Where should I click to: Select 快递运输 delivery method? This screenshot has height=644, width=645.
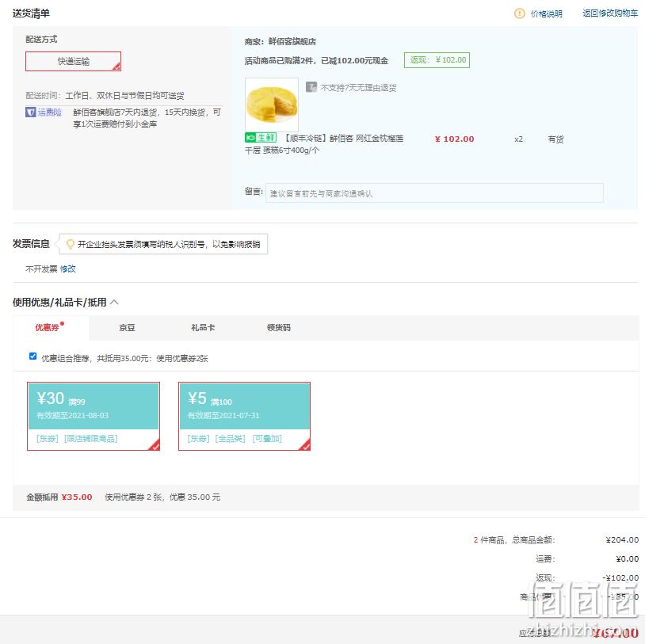[73, 61]
